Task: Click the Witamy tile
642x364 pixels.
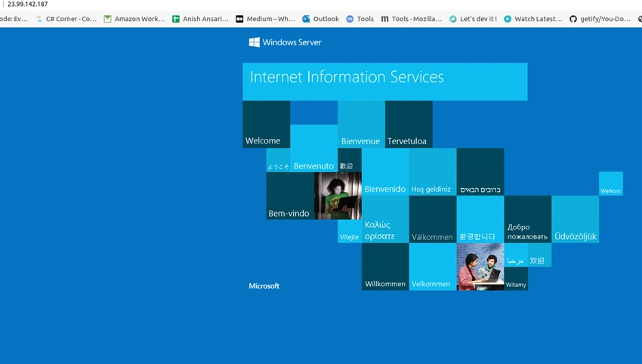Action: coord(516,279)
